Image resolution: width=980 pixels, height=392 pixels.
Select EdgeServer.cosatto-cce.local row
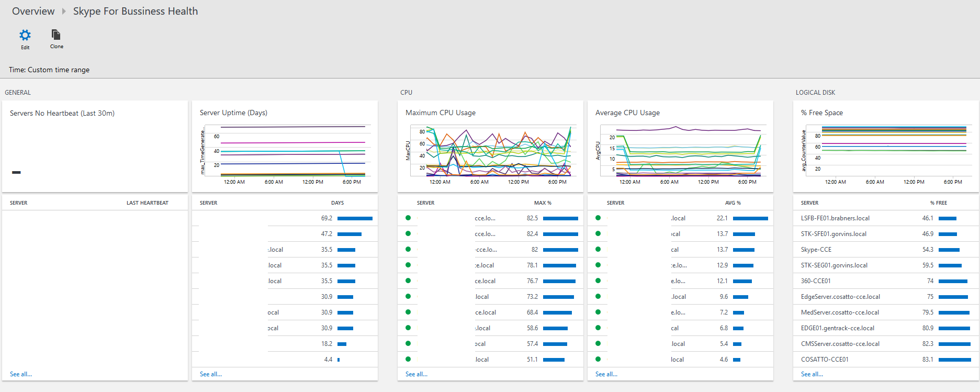click(886, 297)
